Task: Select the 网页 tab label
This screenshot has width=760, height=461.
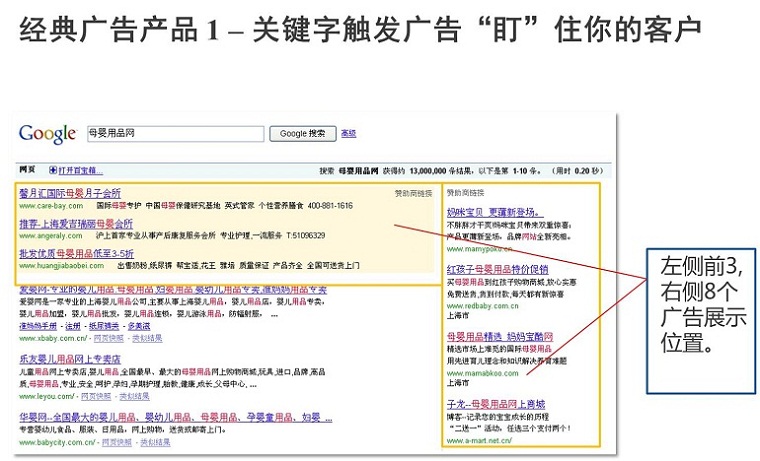Action: tap(28, 170)
